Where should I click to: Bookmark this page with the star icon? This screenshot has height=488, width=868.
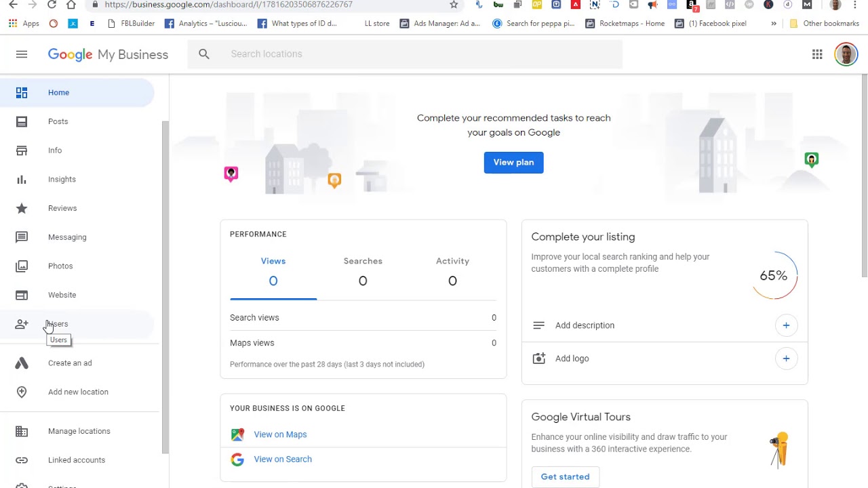[454, 5]
